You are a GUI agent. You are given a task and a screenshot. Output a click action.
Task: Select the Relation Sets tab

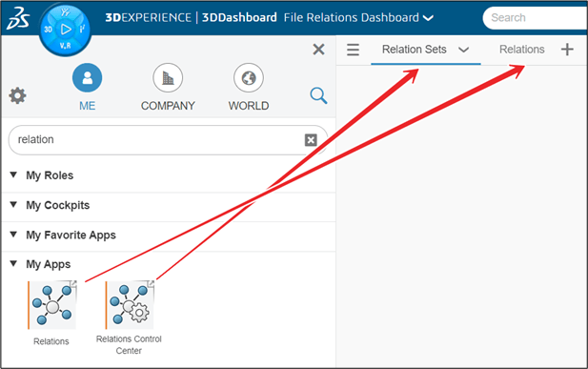(414, 50)
